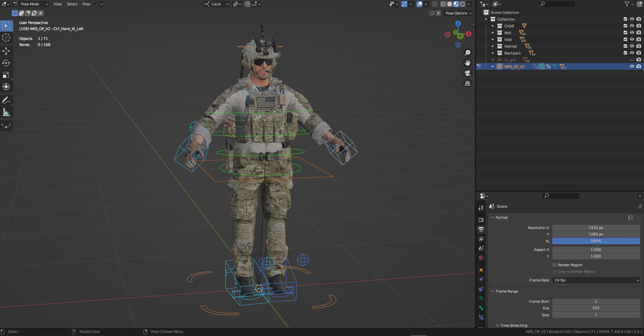The width and height of the screenshot is (644, 336).
Task: Click the zoom view magnifier icon
Action: tap(468, 53)
